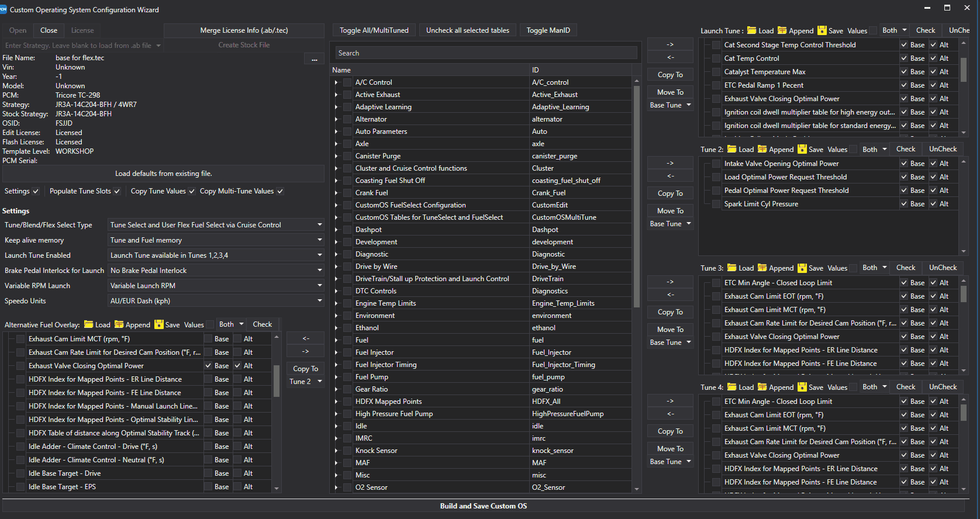Screen dimensions: 980x519
Task: Click the Load folder icon for Launch Tune
Action: click(x=752, y=30)
